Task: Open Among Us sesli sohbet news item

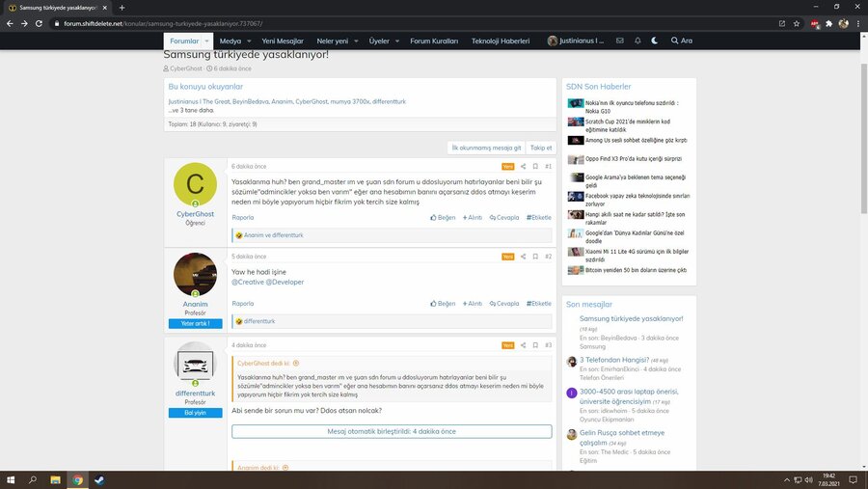Action: point(637,140)
